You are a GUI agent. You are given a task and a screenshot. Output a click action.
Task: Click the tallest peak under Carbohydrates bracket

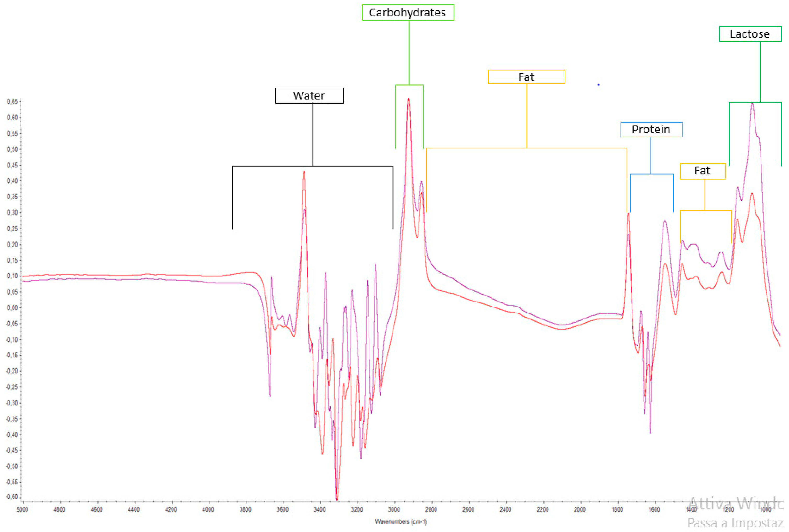pyautogui.click(x=408, y=99)
